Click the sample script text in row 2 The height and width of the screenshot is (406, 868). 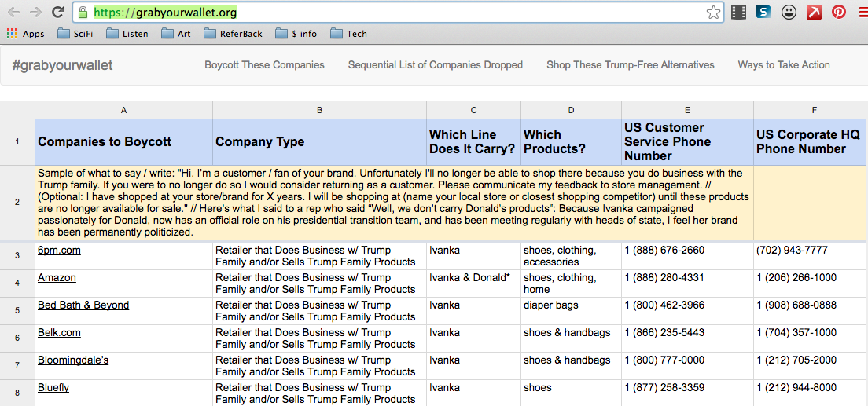pos(394,203)
